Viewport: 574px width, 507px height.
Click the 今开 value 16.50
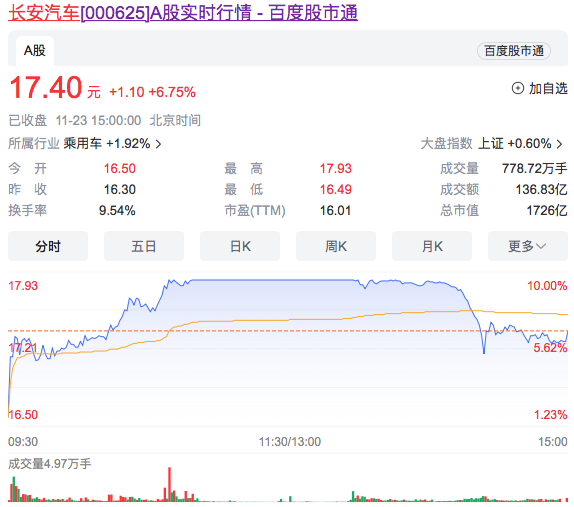[119, 168]
